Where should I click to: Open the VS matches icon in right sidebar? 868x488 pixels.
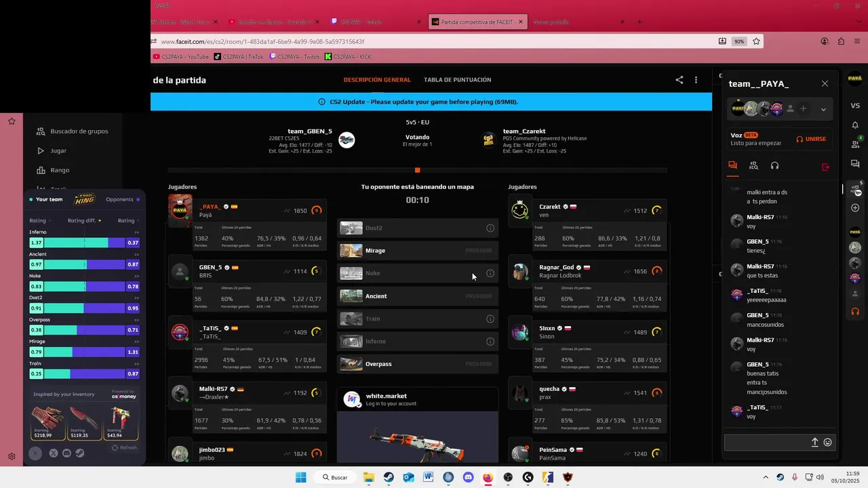(855, 106)
